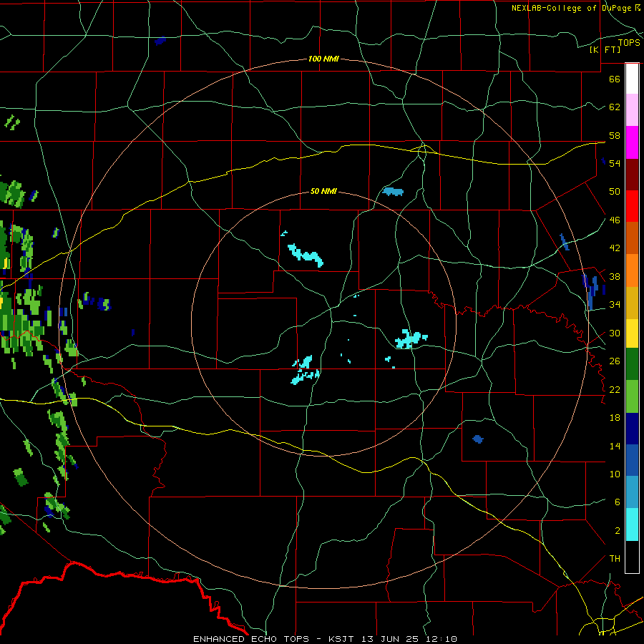Image resolution: width=644 pixels, height=644 pixels.
Task: Click the 50 legend value
Action: click(x=615, y=191)
